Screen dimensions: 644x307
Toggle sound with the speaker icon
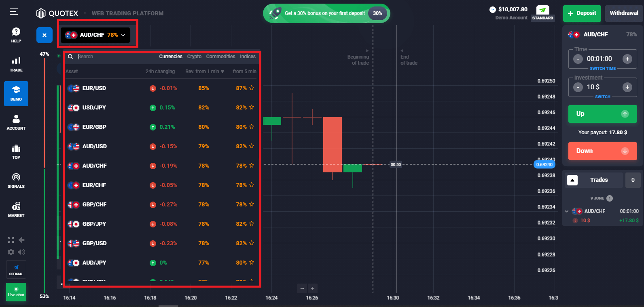click(x=22, y=252)
